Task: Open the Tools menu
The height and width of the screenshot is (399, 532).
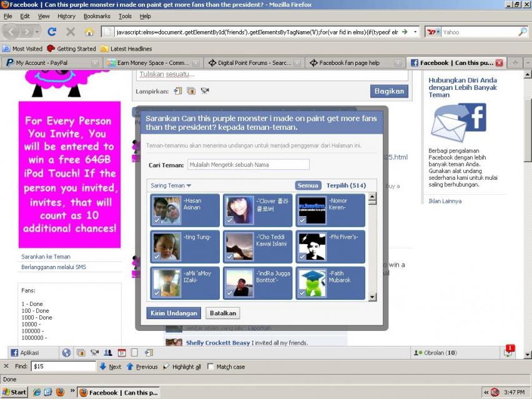Action: click(125, 16)
